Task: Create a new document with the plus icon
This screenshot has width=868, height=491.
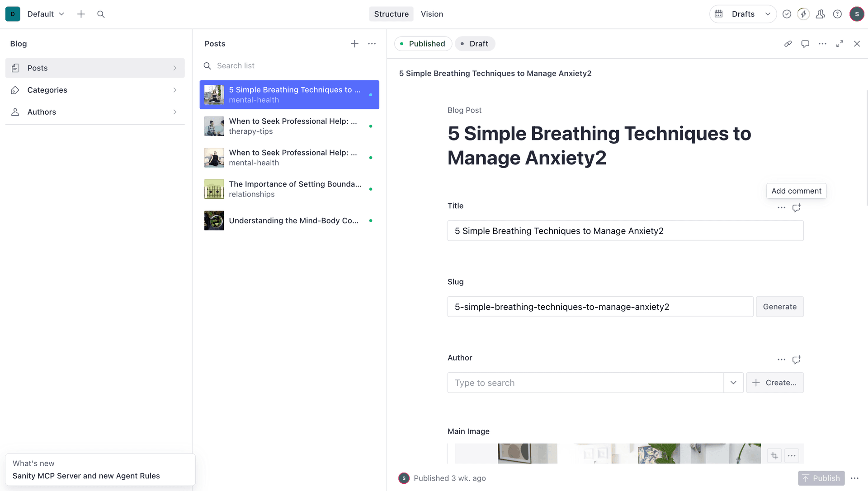Action: click(81, 14)
